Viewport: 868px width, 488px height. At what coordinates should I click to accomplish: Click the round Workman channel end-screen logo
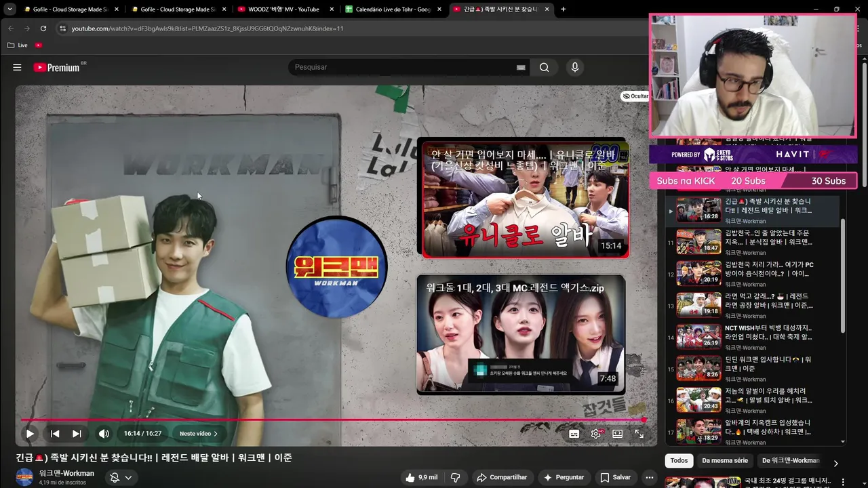pyautogui.click(x=336, y=268)
